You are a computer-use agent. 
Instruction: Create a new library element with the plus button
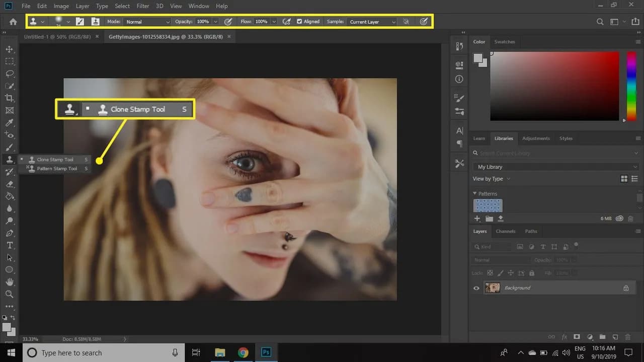click(x=477, y=218)
